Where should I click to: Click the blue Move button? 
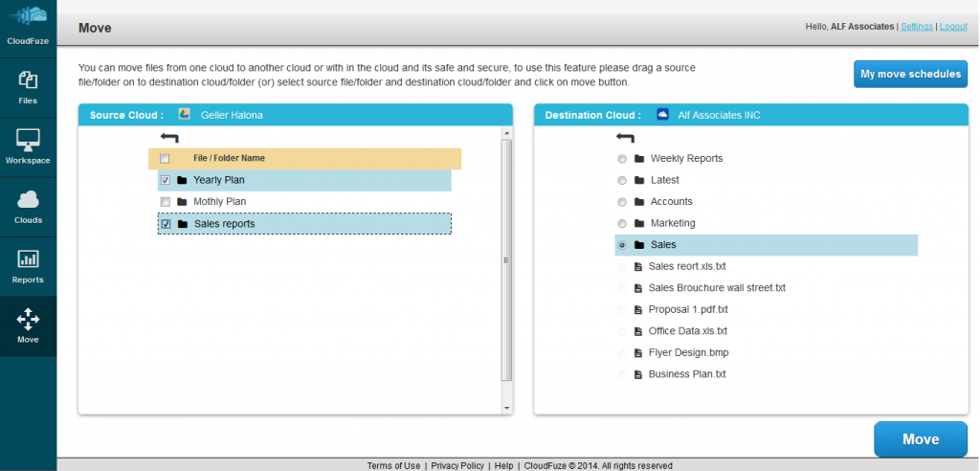tap(921, 439)
